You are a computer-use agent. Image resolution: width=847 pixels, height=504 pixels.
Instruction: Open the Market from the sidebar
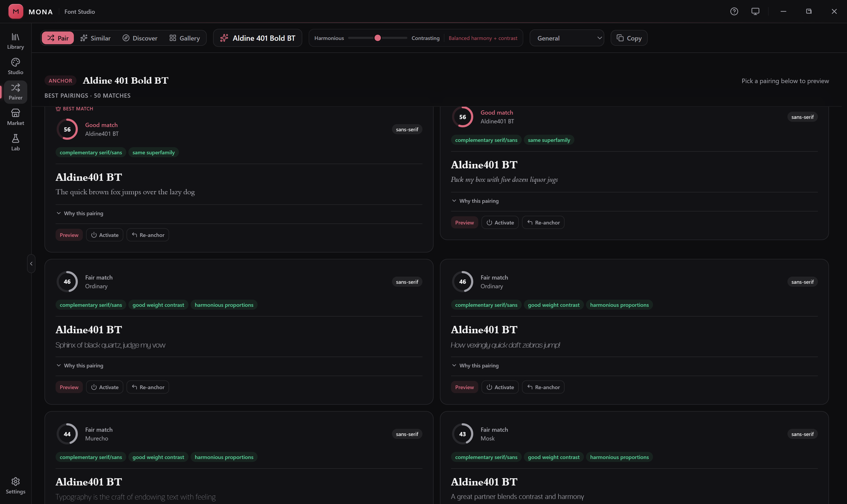(x=16, y=117)
